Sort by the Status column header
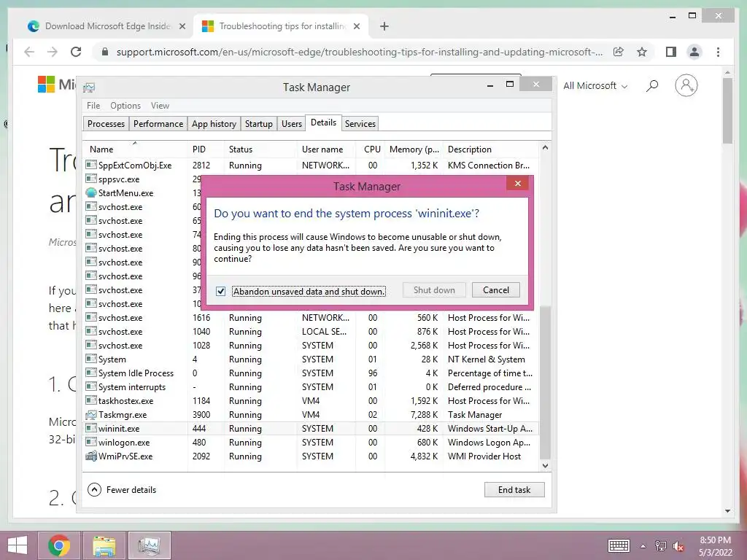Image resolution: width=747 pixels, height=560 pixels. click(x=260, y=149)
